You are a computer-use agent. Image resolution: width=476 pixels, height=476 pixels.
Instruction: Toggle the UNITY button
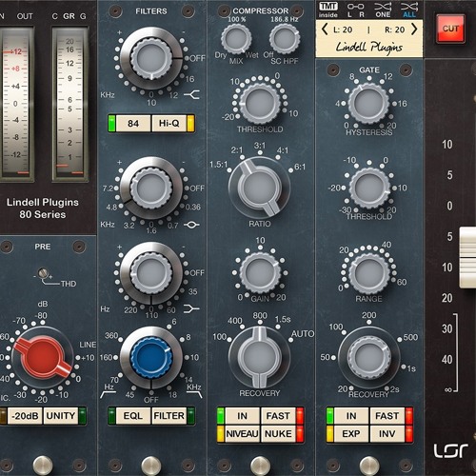point(61,416)
